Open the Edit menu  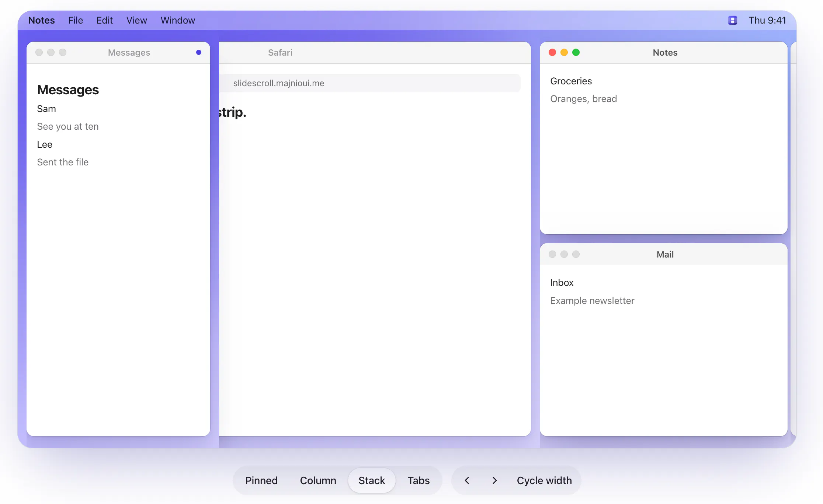point(104,20)
